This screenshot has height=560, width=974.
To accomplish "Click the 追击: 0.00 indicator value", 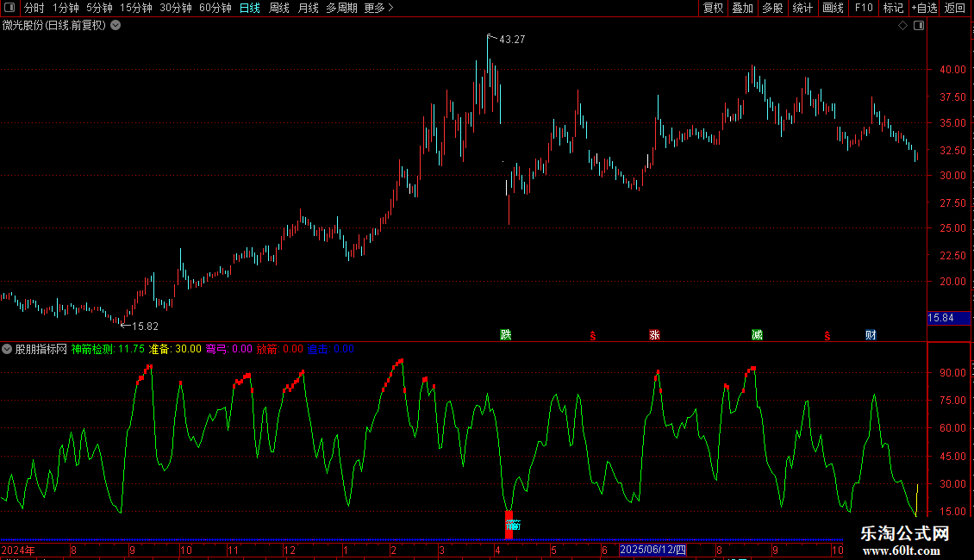I will pyautogui.click(x=331, y=349).
